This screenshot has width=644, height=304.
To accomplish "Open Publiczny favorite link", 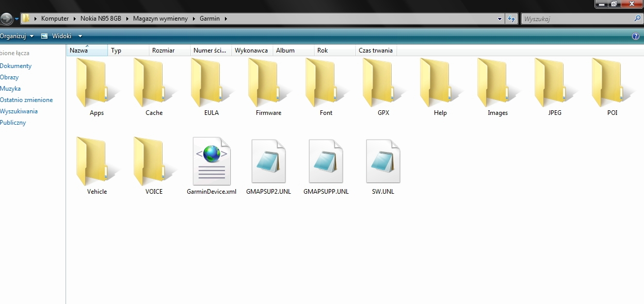I will (x=13, y=123).
